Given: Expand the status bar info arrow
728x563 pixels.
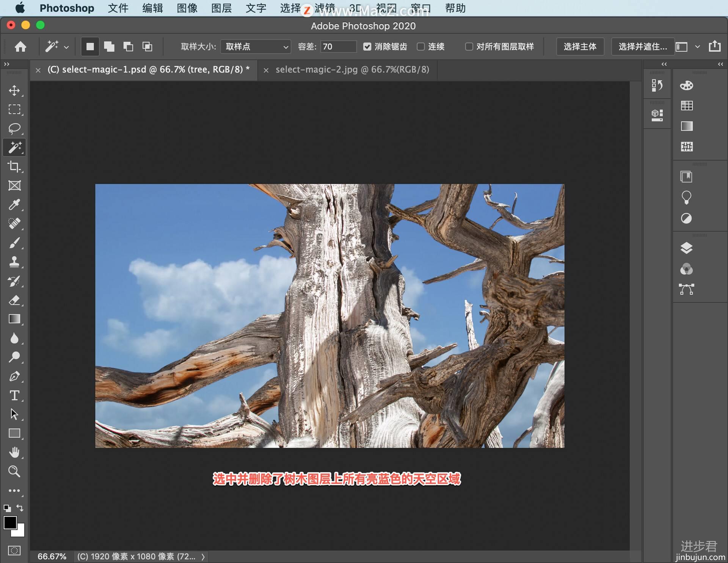Looking at the screenshot, I should tap(203, 557).
